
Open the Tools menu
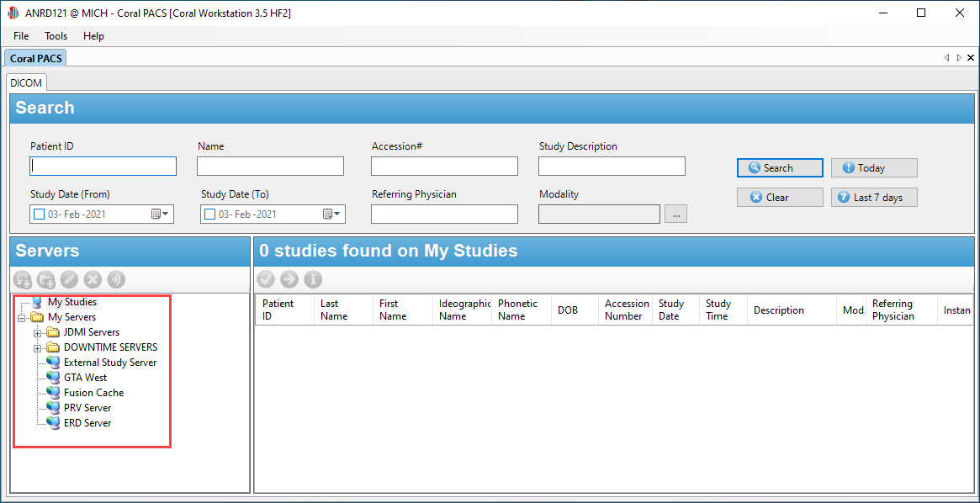[56, 36]
